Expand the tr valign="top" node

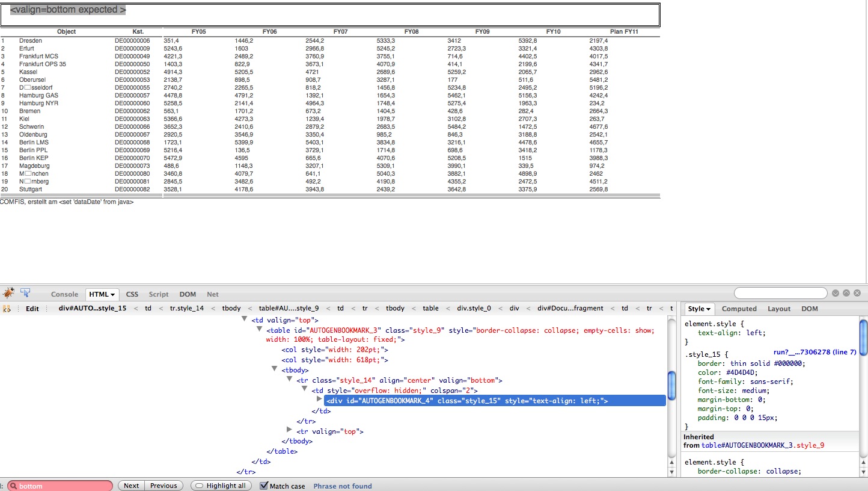290,430
